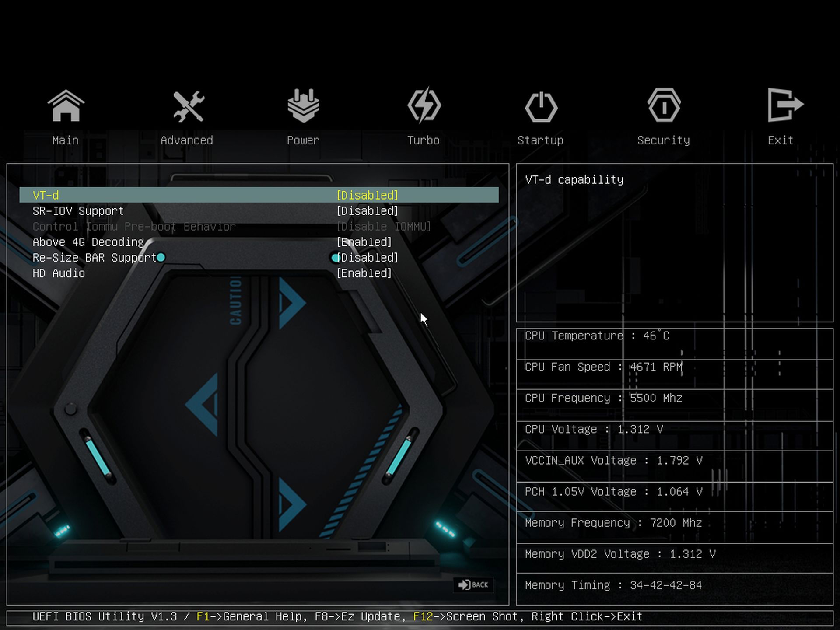Click the Main home icon
This screenshot has width=840, height=630.
coord(66,106)
